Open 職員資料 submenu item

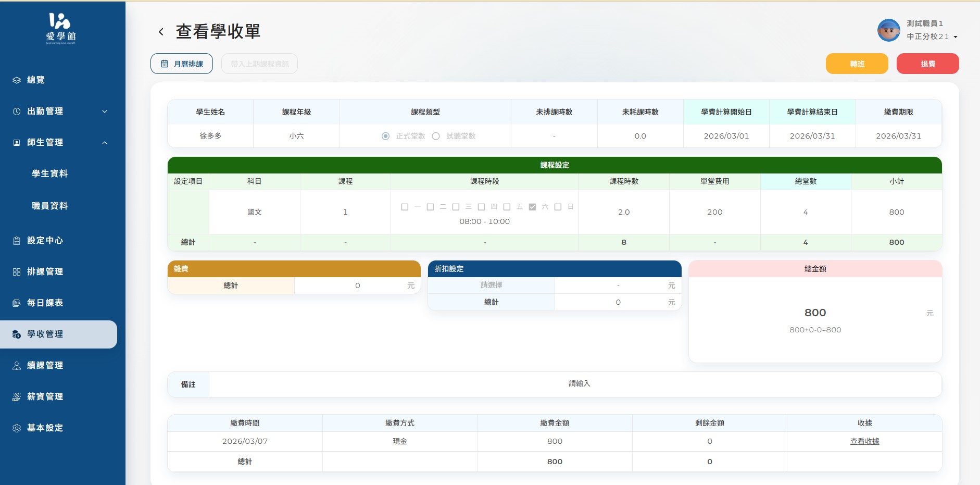pos(50,206)
